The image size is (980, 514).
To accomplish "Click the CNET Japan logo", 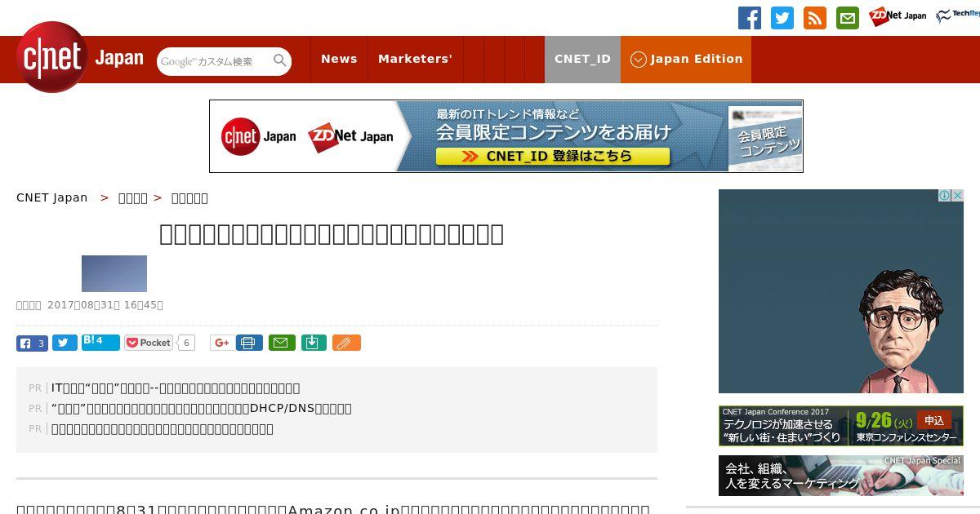I will click(x=80, y=57).
